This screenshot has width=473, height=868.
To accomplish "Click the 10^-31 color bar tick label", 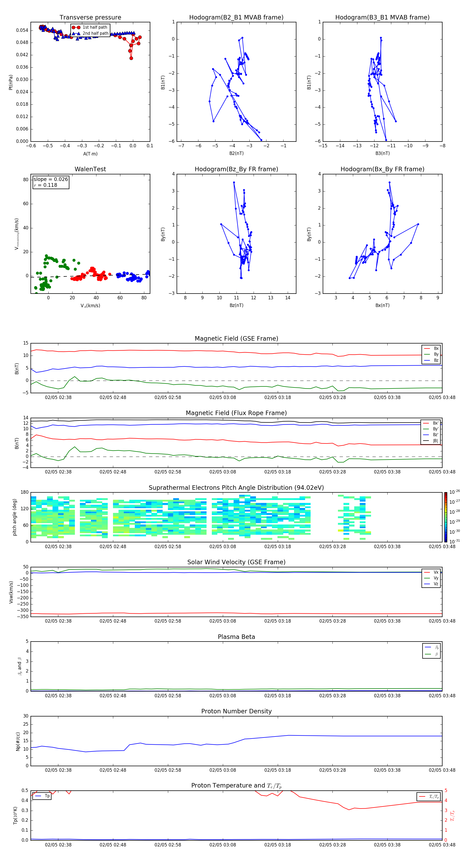I will [x=455, y=542].
